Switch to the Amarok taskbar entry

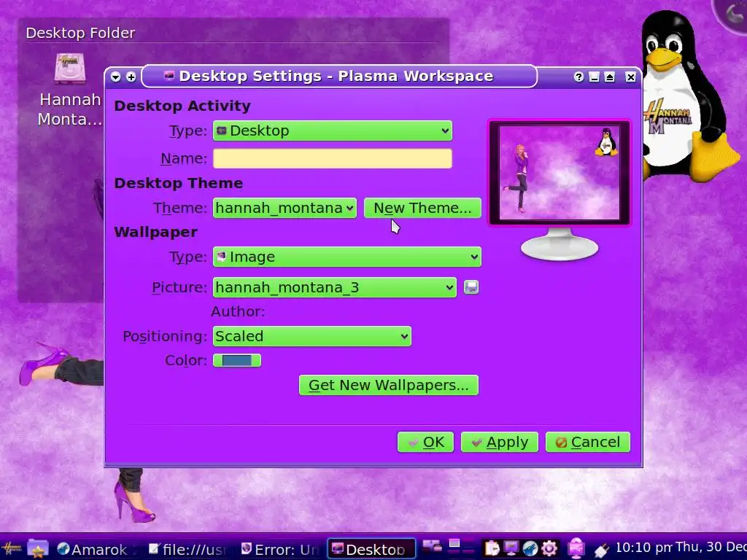click(x=94, y=549)
